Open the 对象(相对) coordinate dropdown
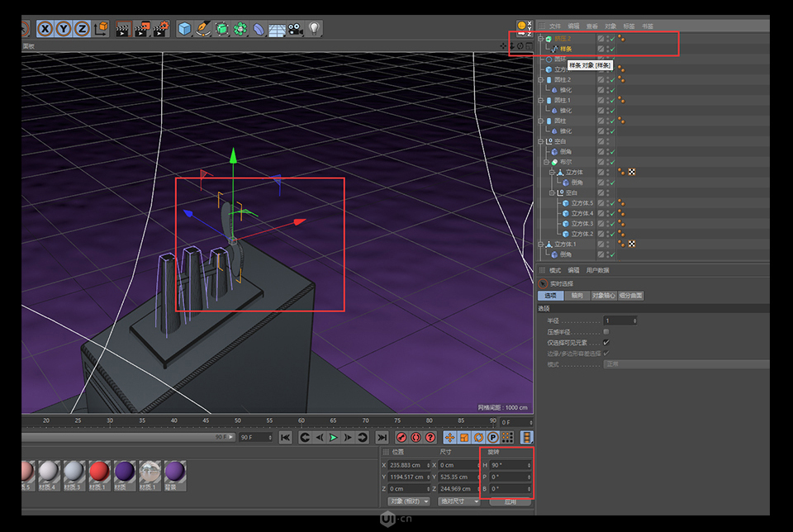Screen dimensions: 793x532 point(410,501)
